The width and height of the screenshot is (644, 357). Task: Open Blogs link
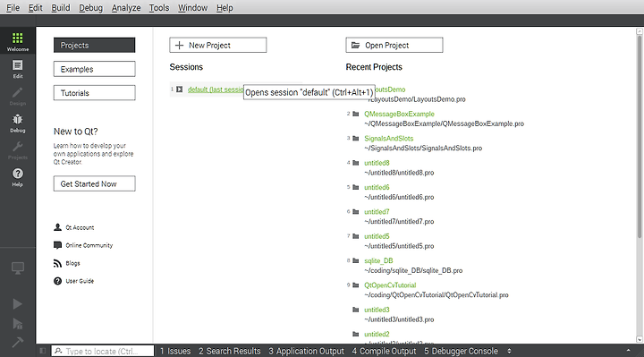coord(72,263)
